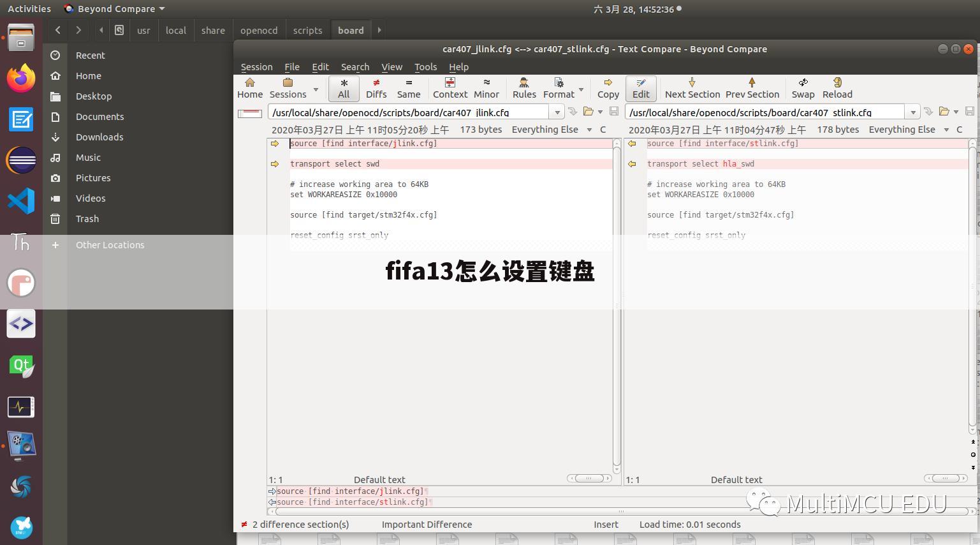This screenshot has width=980, height=545.
Task: Expand the Format dropdown arrow
Action: point(581,89)
